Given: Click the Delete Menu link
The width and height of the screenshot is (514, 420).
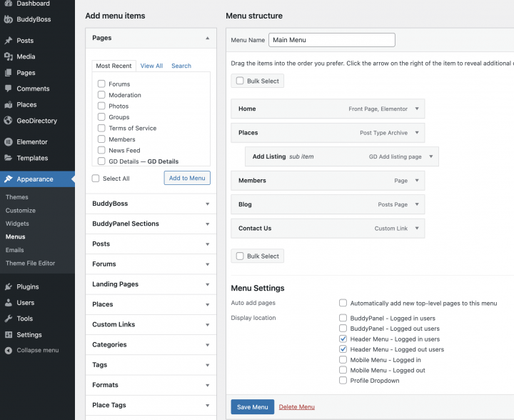Looking at the screenshot, I should 296,407.
